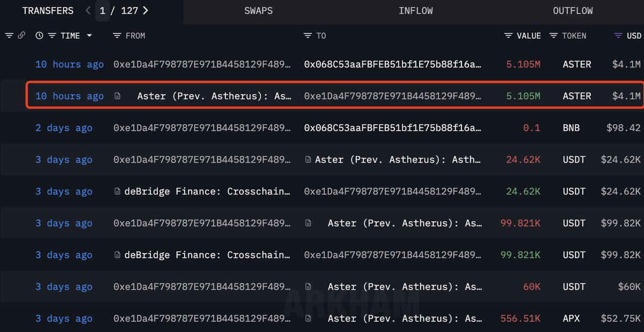Click the chain link icon in header

point(21,35)
